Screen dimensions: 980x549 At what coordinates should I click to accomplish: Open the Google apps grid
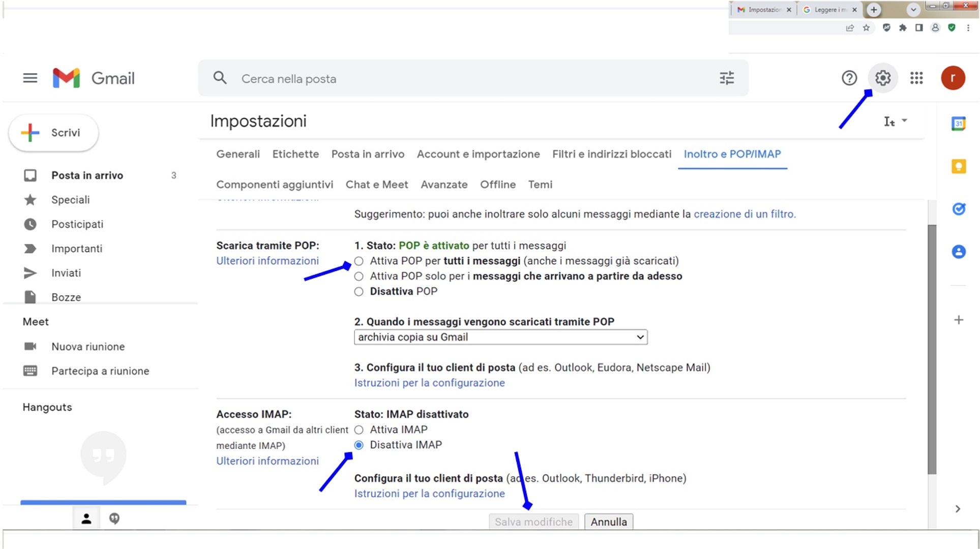click(916, 78)
